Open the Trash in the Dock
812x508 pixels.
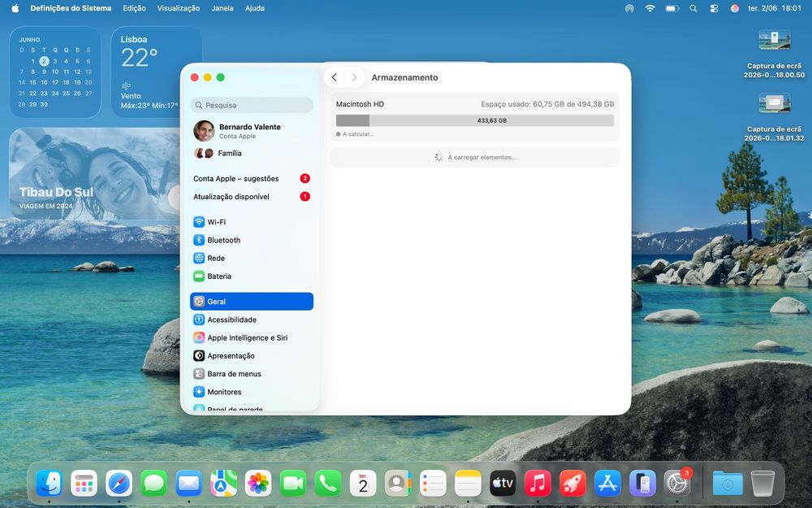pos(762,483)
